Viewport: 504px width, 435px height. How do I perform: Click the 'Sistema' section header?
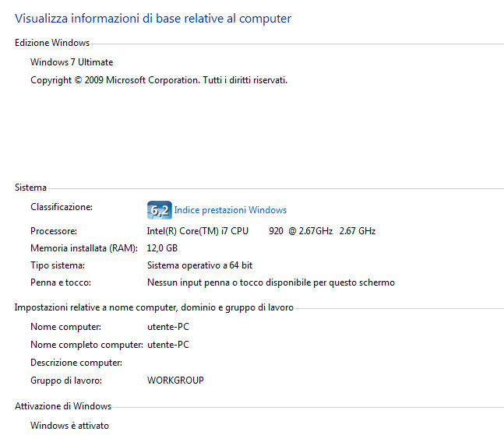[30, 188]
